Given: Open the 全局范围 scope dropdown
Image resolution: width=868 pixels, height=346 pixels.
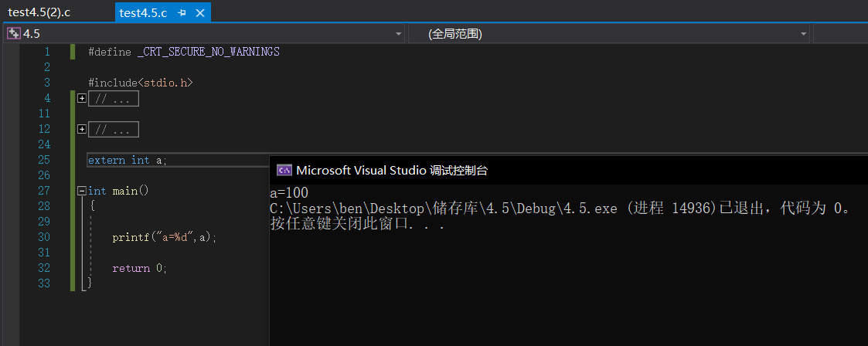Looking at the screenshot, I should point(804,34).
